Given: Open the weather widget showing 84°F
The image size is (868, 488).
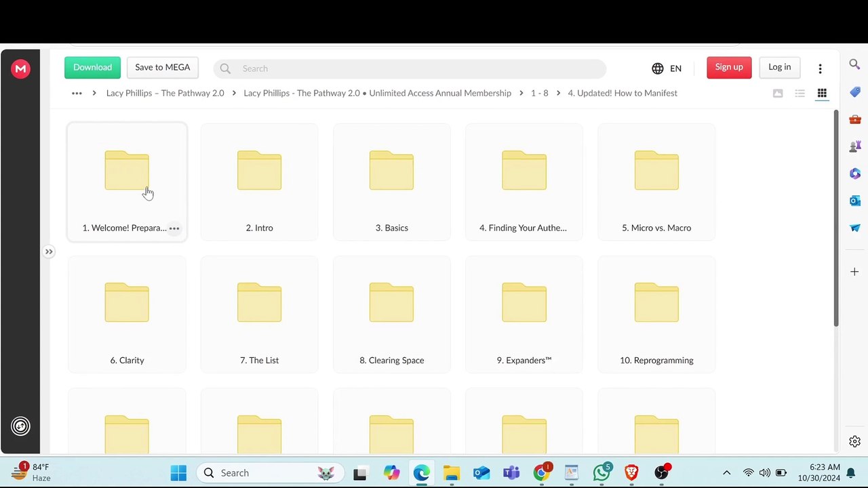Looking at the screenshot, I should (31, 472).
